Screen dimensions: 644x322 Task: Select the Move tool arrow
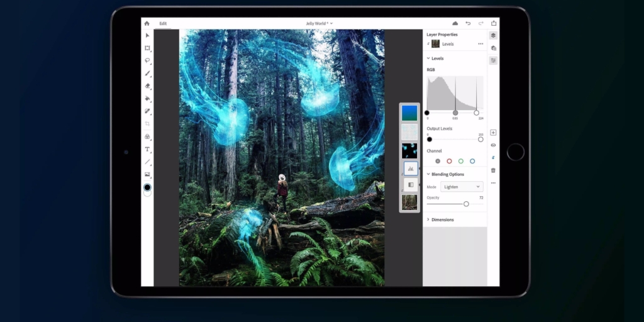[147, 36]
